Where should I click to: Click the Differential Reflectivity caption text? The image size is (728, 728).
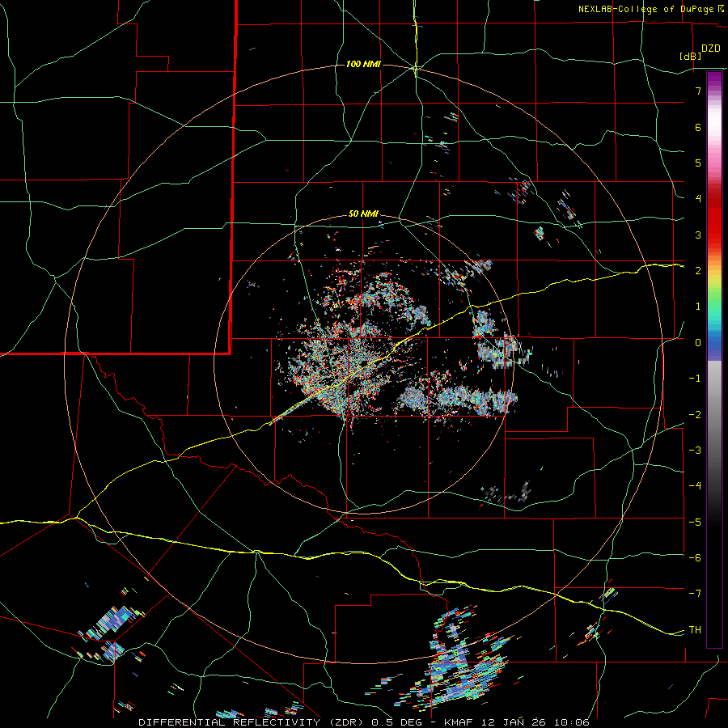364,722
